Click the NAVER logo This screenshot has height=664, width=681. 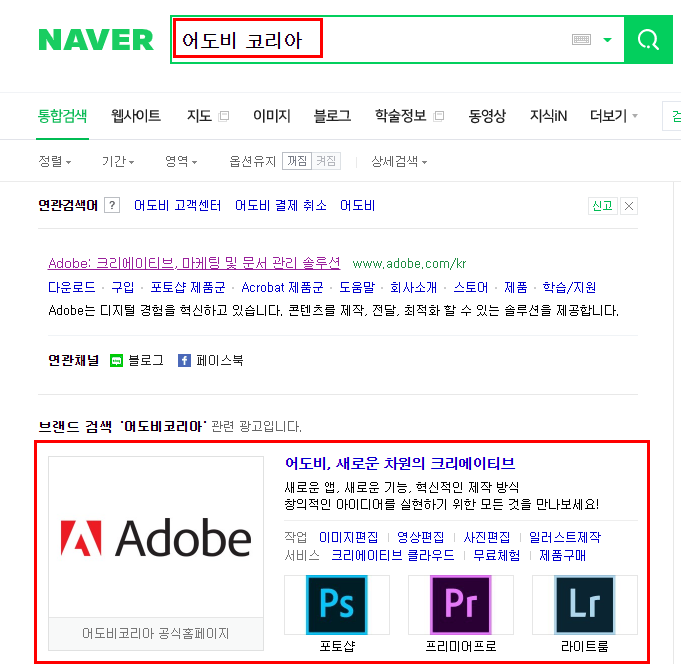96,40
